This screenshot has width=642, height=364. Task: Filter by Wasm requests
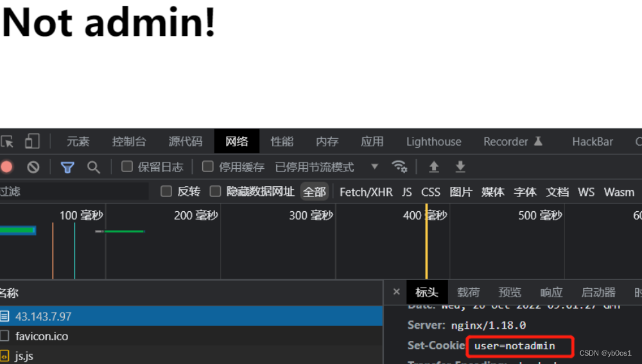pyautogui.click(x=619, y=192)
